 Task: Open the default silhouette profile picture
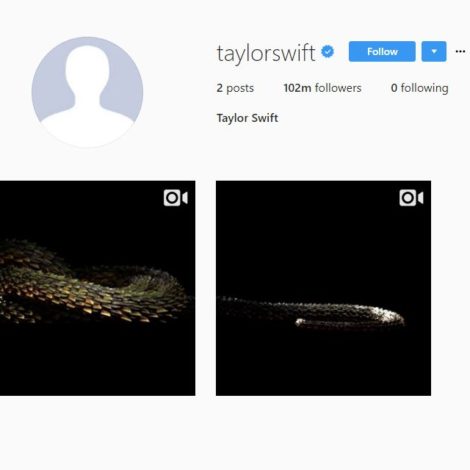coord(87,92)
